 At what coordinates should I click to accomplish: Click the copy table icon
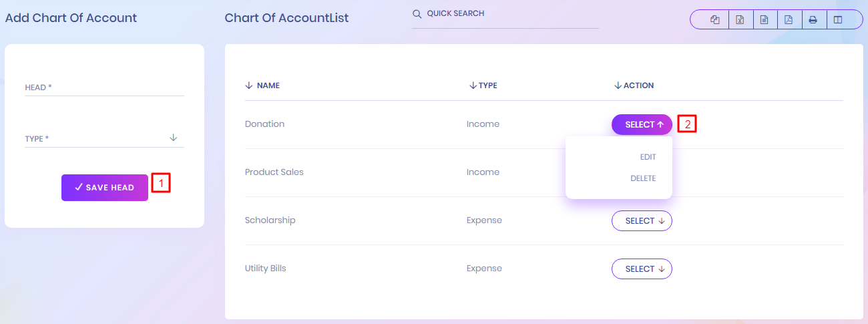[x=715, y=20]
